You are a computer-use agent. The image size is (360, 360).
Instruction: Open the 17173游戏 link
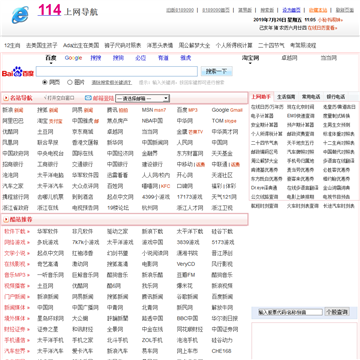189,197
